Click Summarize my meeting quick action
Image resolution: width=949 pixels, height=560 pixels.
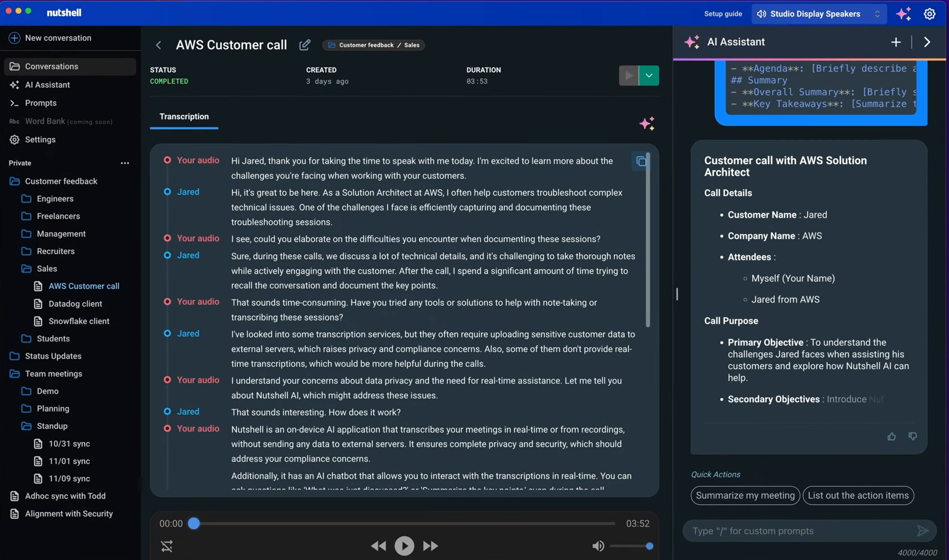(x=745, y=496)
